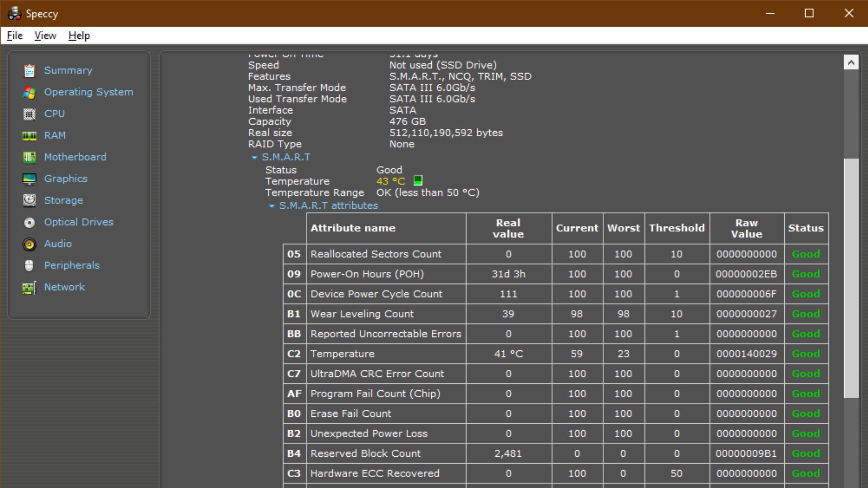Image resolution: width=868 pixels, height=488 pixels.
Task: Click the Network card icon
Action: 29,287
